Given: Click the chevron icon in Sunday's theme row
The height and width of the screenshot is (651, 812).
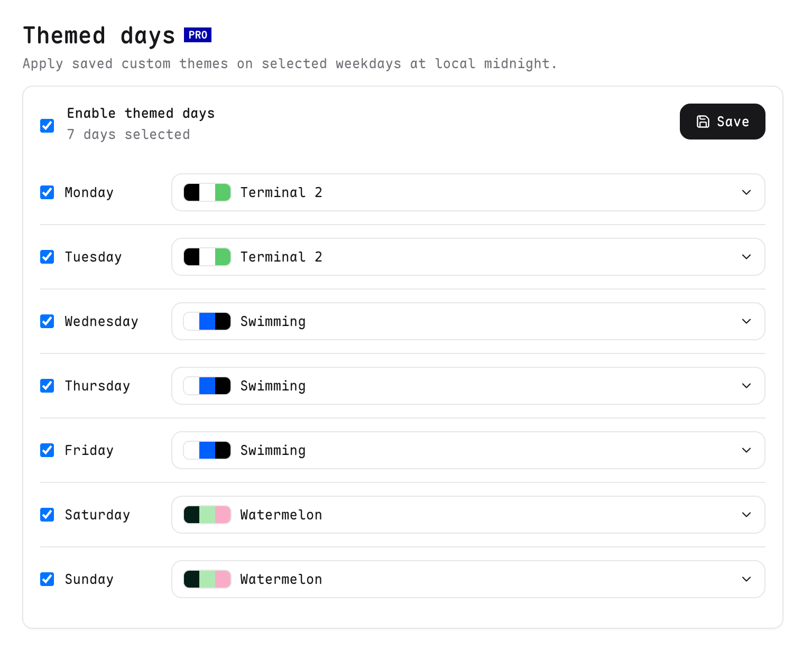Looking at the screenshot, I should pos(746,579).
